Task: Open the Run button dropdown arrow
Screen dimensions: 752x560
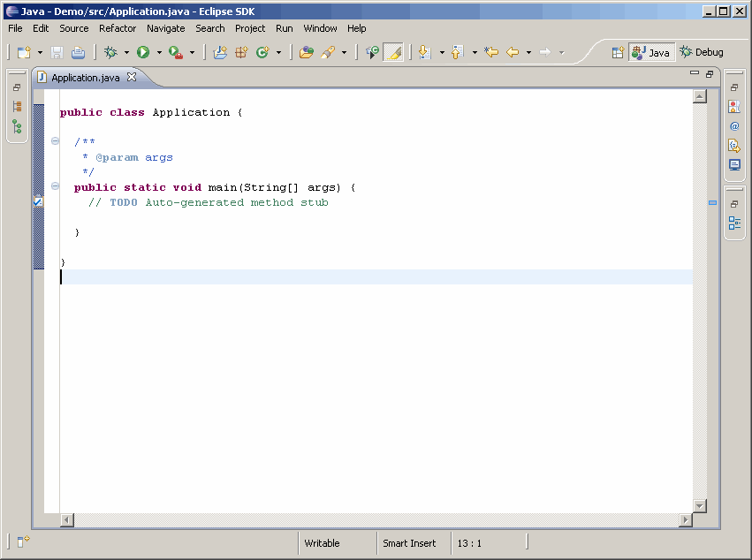Action: click(x=159, y=53)
